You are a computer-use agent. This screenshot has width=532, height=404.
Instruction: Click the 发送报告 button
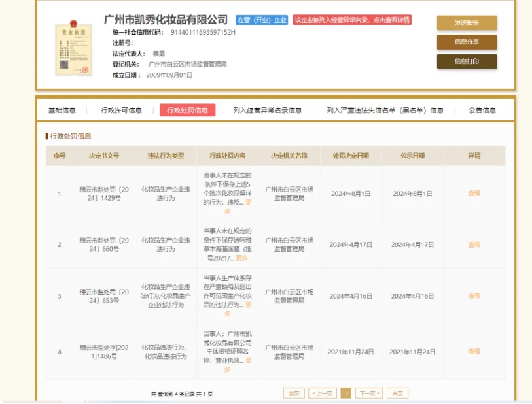[467, 23]
